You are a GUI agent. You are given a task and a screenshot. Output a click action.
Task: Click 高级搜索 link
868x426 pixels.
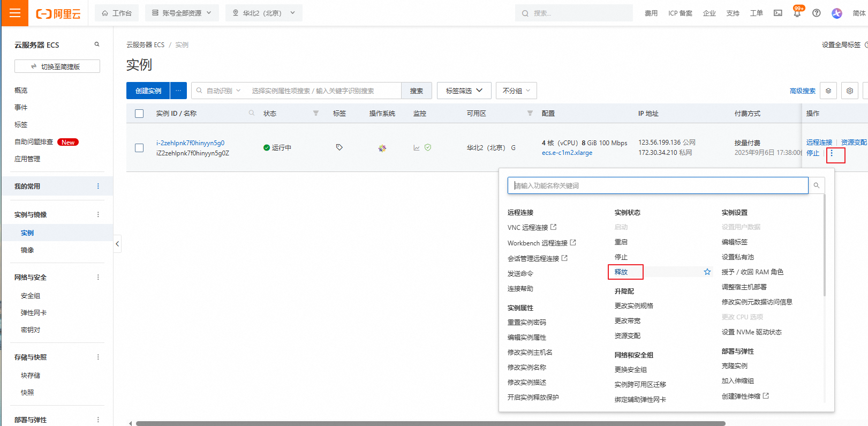coord(803,91)
